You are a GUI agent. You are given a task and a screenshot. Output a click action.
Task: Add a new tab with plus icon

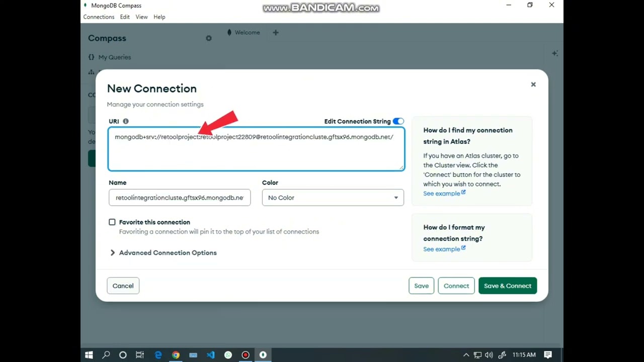pyautogui.click(x=275, y=33)
